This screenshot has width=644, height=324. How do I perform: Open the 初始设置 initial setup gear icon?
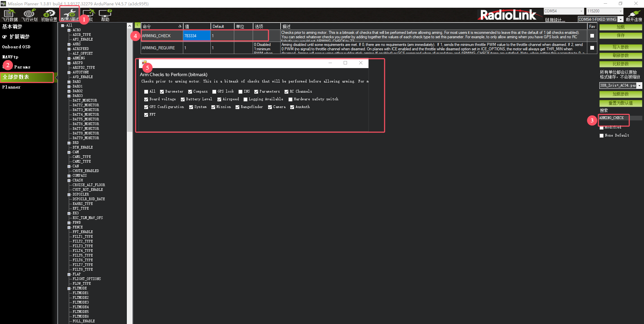click(49, 15)
